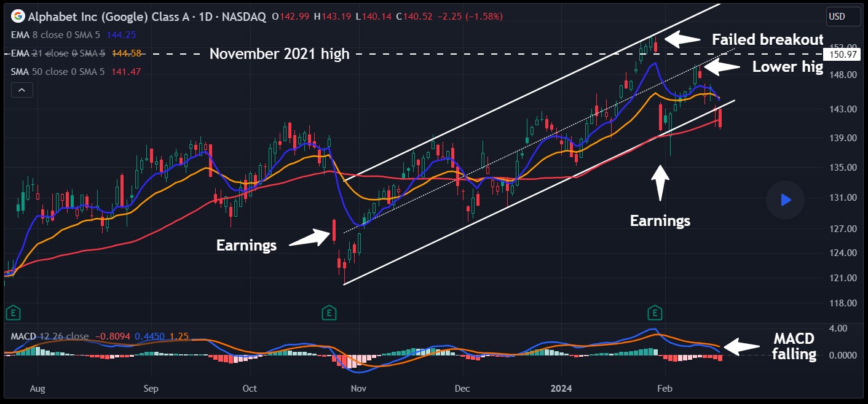Click the upward arrow above the right Earnings label
The width and height of the screenshot is (868, 404).
click(x=660, y=182)
